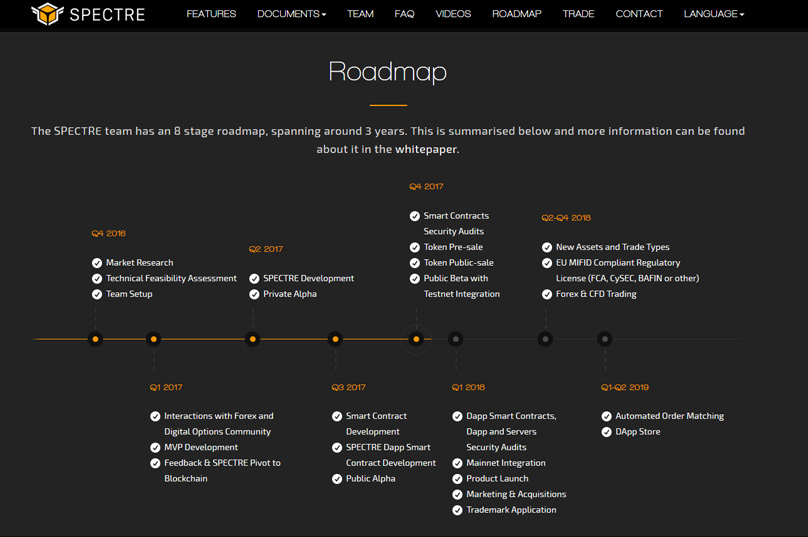The width and height of the screenshot is (808, 537).
Task: Click checkmark beside Interactions with Forex
Action: [x=155, y=416]
